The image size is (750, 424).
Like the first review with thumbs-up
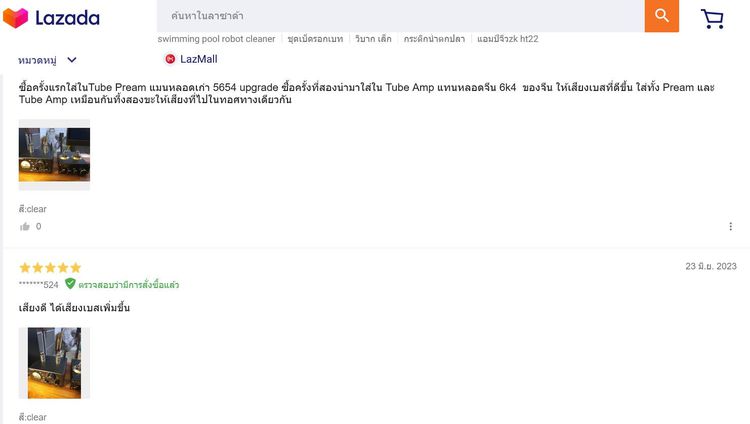[25, 227]
